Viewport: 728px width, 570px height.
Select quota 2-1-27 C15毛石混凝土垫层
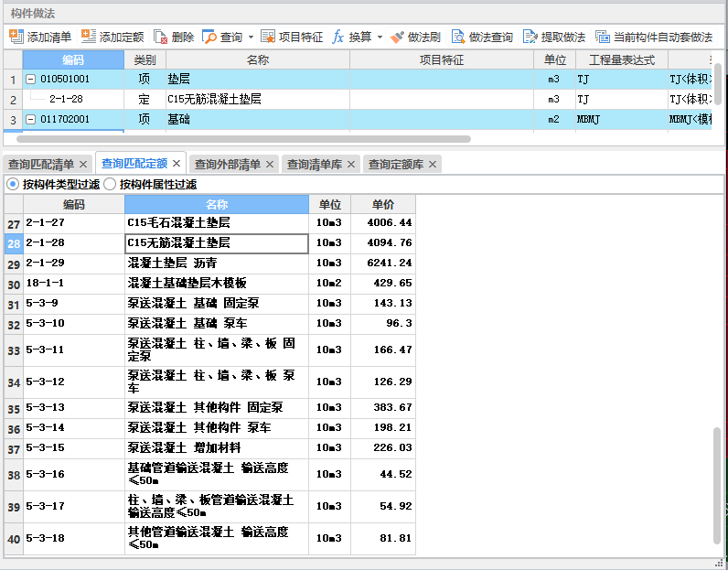(x=209, y=223)
